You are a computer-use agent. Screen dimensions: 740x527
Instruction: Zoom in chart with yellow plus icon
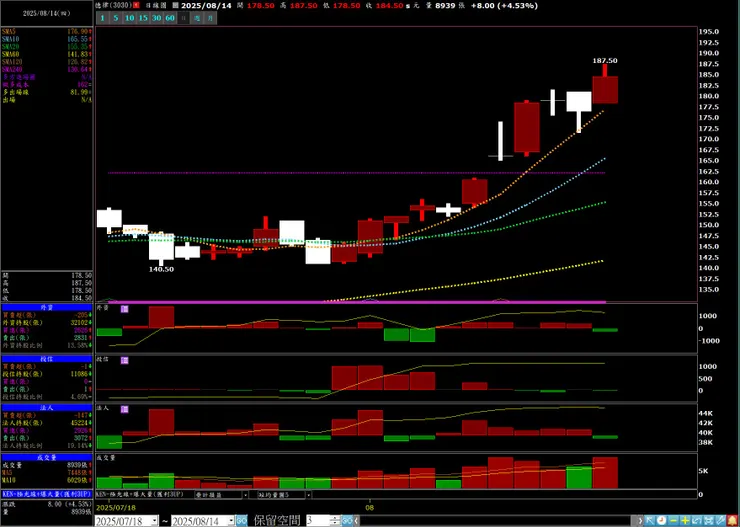685,521
